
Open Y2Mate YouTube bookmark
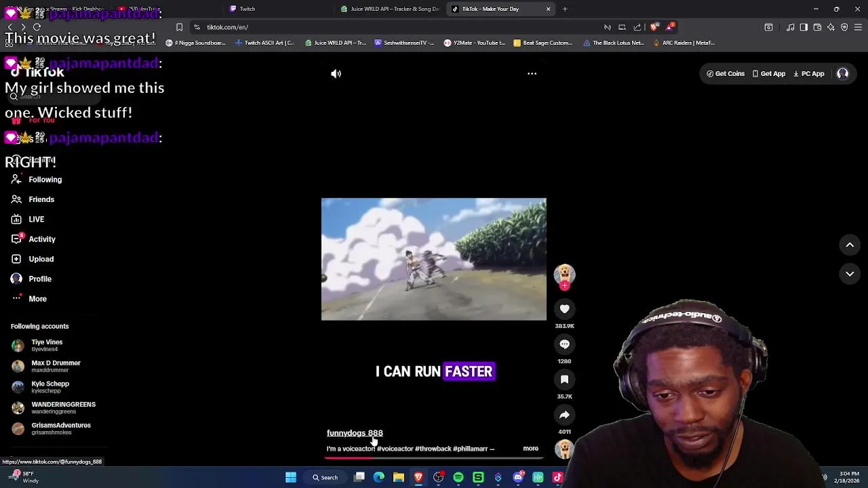tap(475, 43)
